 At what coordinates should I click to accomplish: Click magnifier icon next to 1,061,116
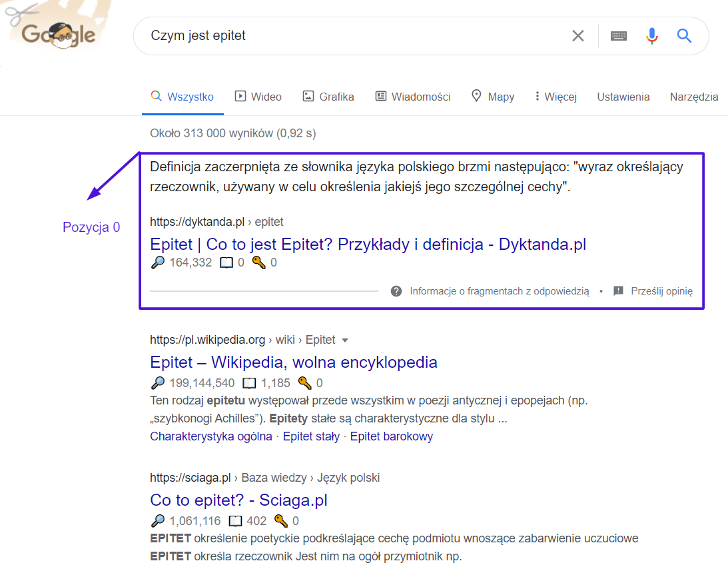158,521
